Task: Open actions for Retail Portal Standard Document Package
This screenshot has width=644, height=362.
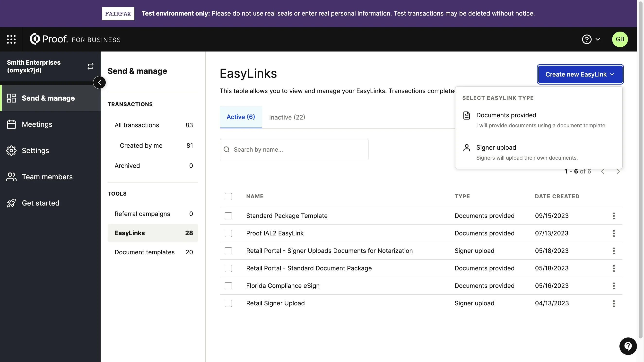Action: (613, 268)
